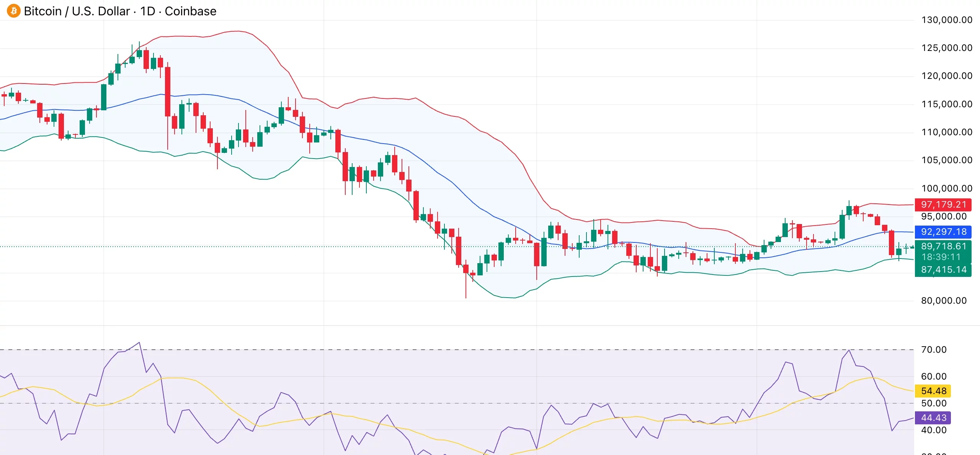Click the red 97,179.21 upper band label
This screenshot has height=455, width=980.
click(943, 205)
